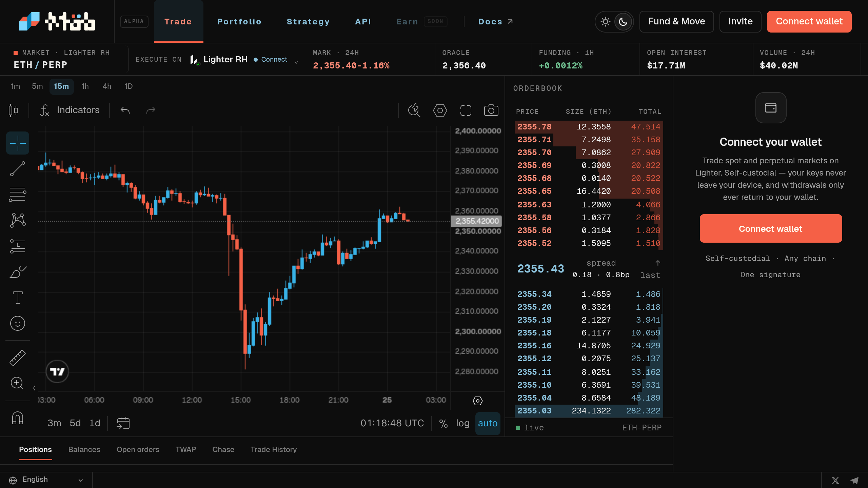Switch to light theme with sun icon
The image size is (868, 488).
(x=606, y=22)
